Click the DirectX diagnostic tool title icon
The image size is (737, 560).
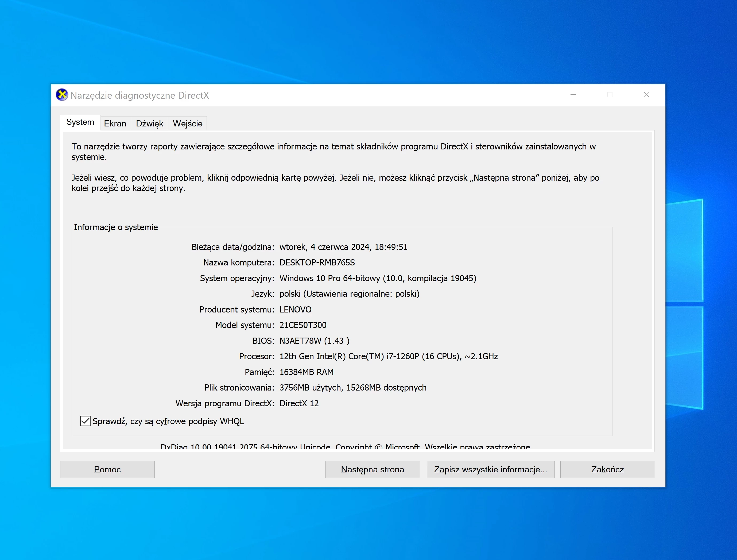[62, 95]
